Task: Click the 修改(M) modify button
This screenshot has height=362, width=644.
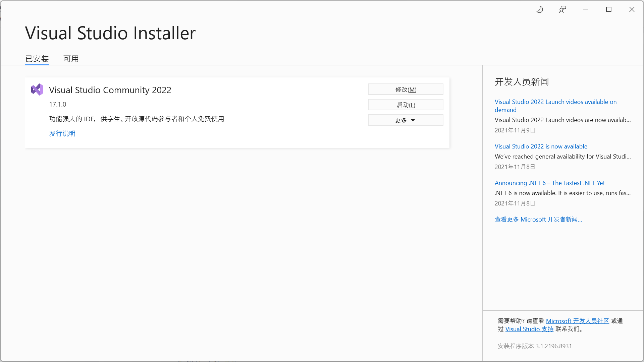Action: click(405, 89)
